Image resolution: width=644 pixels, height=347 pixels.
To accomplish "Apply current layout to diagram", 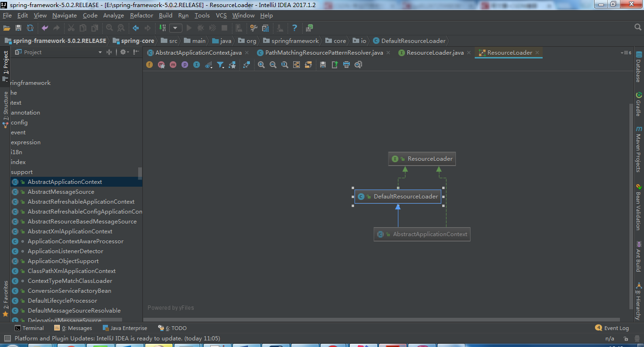I will click(308, 65).
